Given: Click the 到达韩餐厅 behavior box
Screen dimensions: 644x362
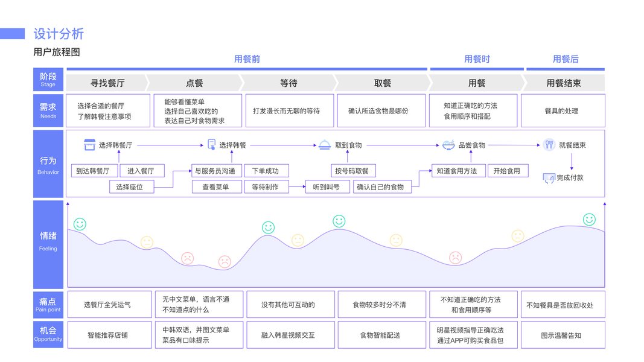Looking at the screenshot, I should pyautogui.click(x=95, y=171).
